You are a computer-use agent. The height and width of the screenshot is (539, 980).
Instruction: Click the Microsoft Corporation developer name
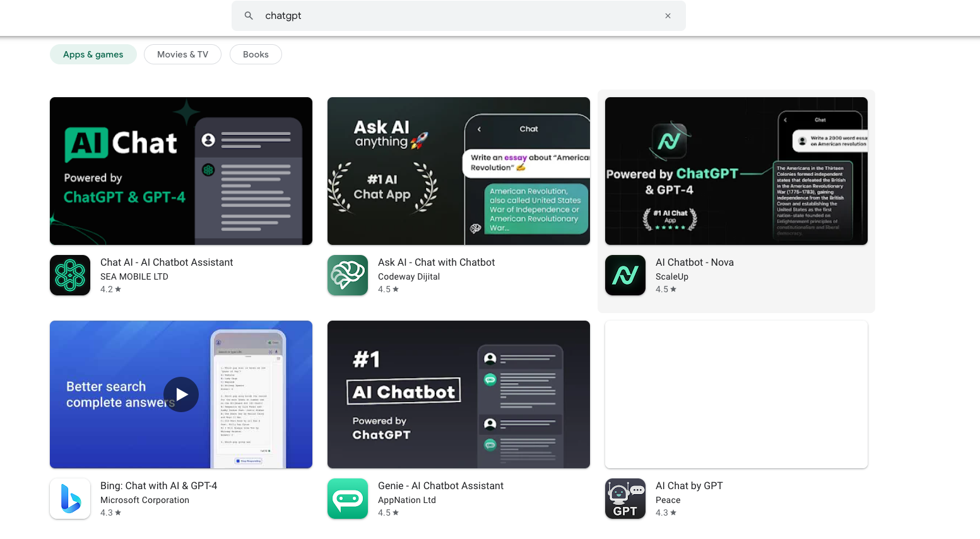[145, 500]
